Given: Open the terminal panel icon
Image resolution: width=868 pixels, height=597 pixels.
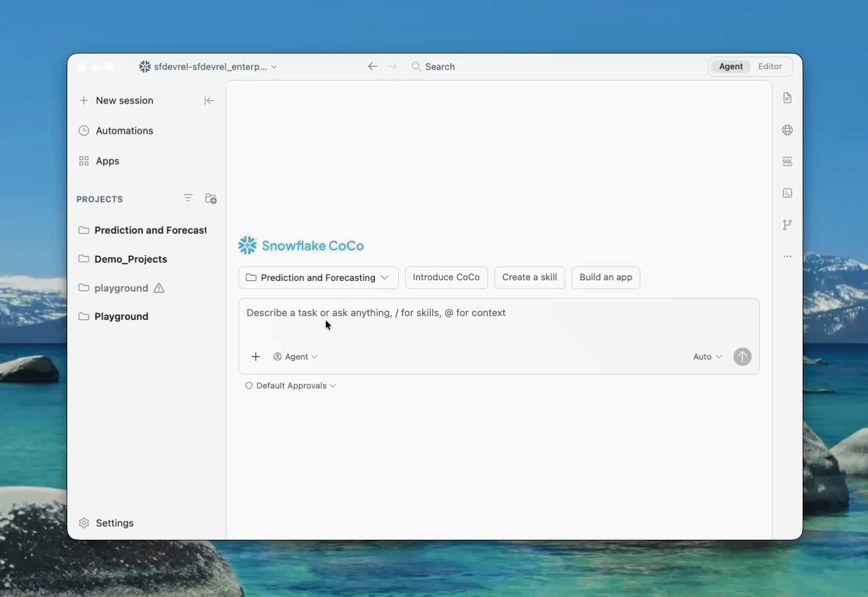Looking at the screenshot, I should [788, 193].
